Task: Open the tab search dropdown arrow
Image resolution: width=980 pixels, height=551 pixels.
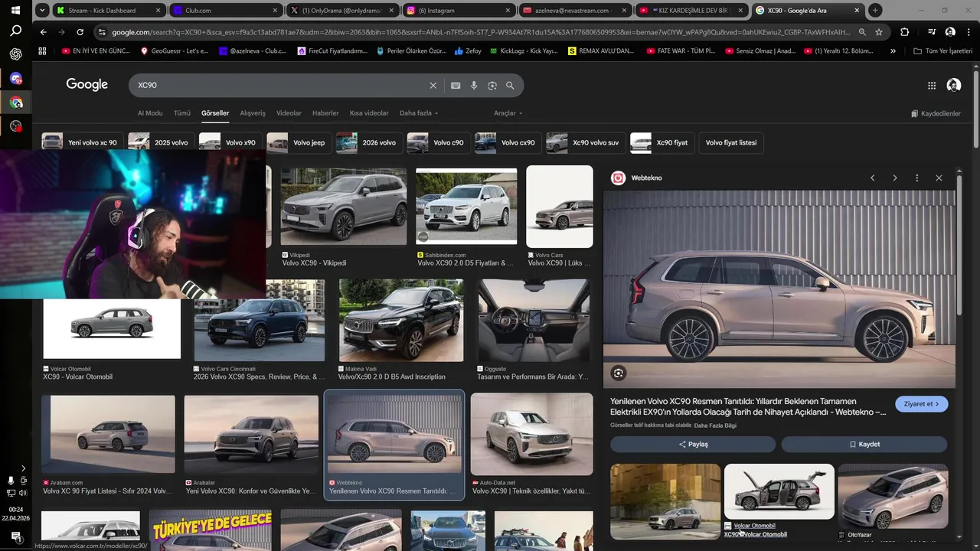Action: pos(42,10)
